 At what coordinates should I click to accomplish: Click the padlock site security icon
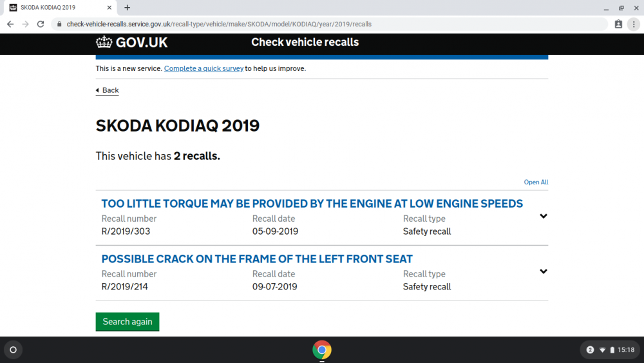click(x=59, y=25)
